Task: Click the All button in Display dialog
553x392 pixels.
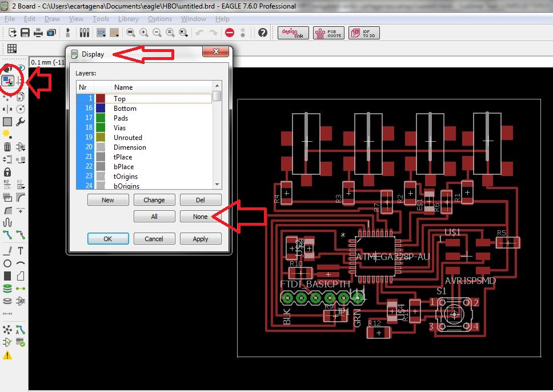Action: click(154, 217)
